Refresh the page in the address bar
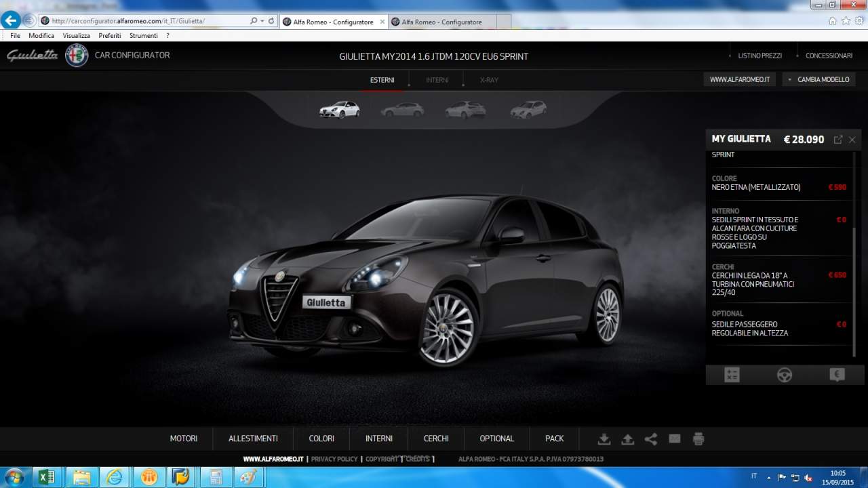Viewport: 868px width, 488px height. [x=271, y=21]
